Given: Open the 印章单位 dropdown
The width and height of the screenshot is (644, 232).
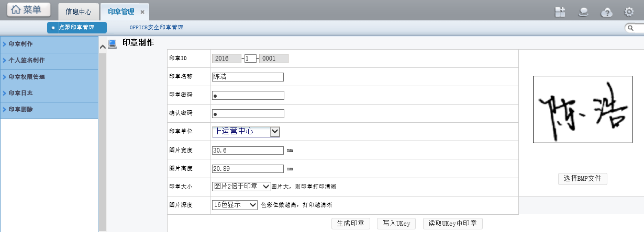Looking at the screenshot, I should tap(275, 132).
